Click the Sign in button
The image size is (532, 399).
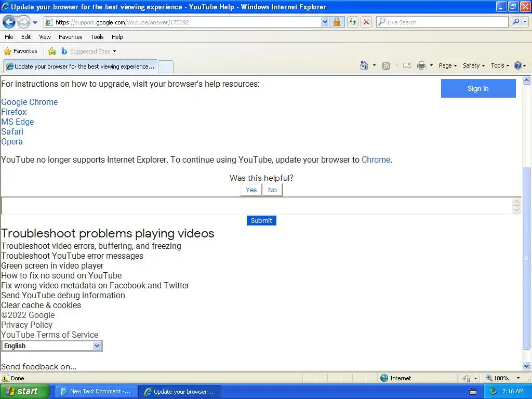coord(478,88)
